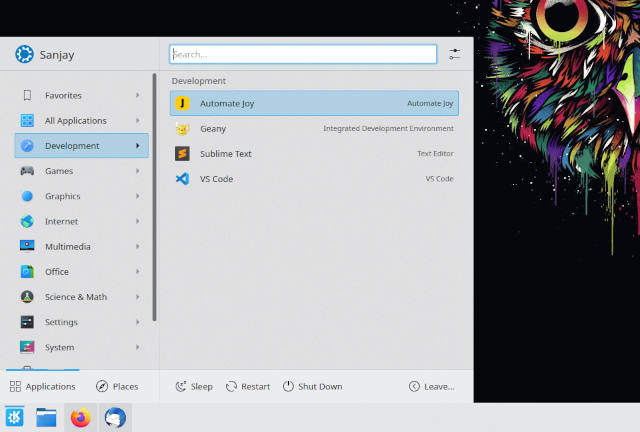Click the Internet globe icon
This screenshot has height=432, width=640.
pyautogui.click(x=27, y=221)
